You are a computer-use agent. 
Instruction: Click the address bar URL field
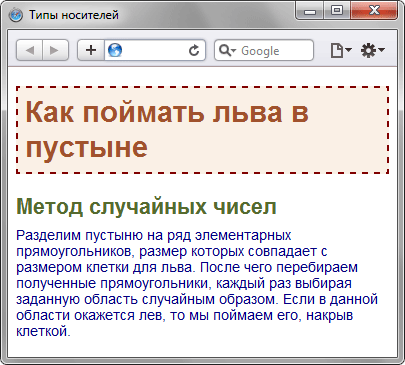155,50
